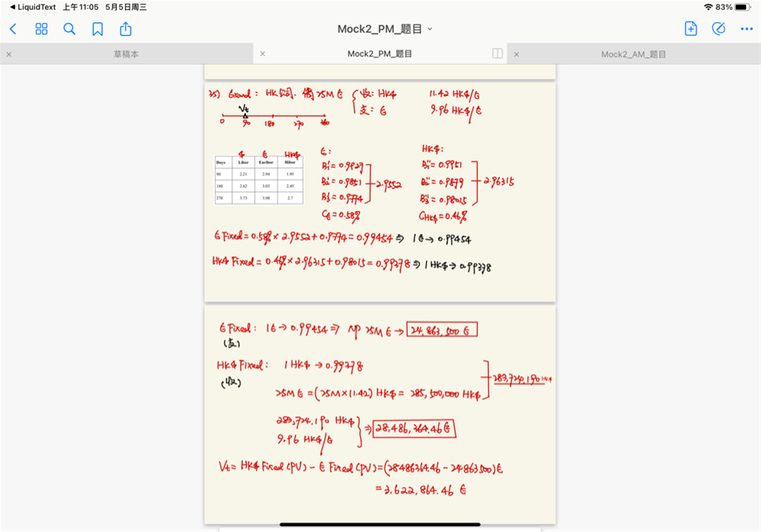Image resolution: width=761 pixels, height=532 pixels.
Task: Close the 草稿本 tab
Action: tap(9, 54)
